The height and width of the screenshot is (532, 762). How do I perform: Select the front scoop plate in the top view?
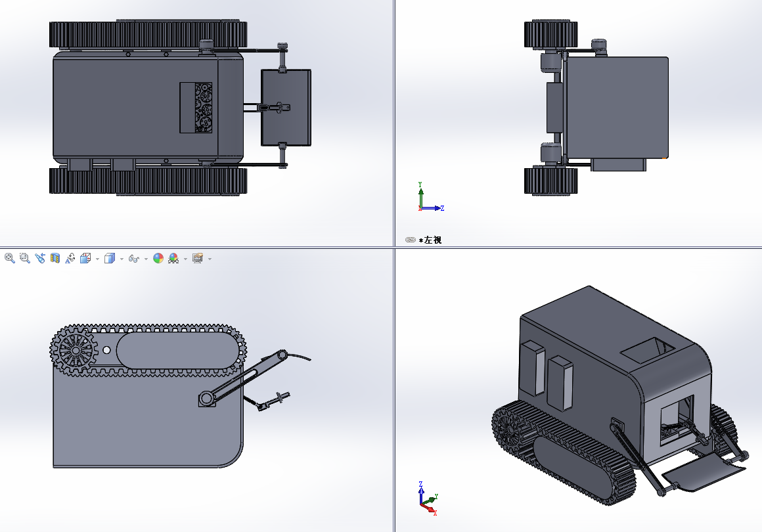[286, 107]
